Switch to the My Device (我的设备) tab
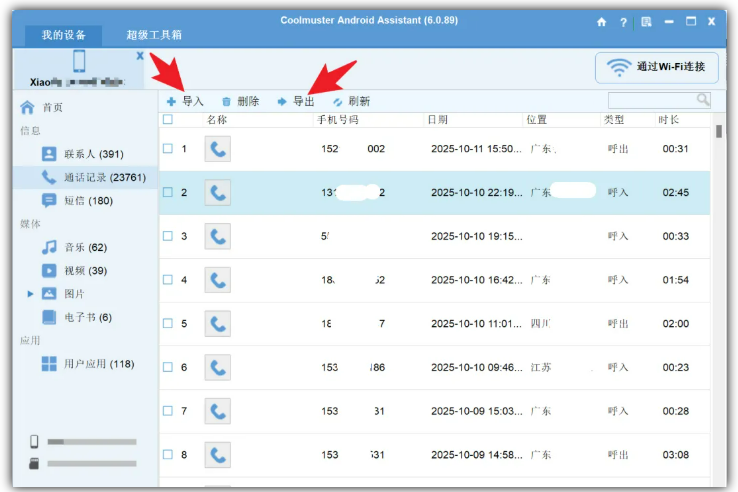738x492 pixels. tap(65, 35)
